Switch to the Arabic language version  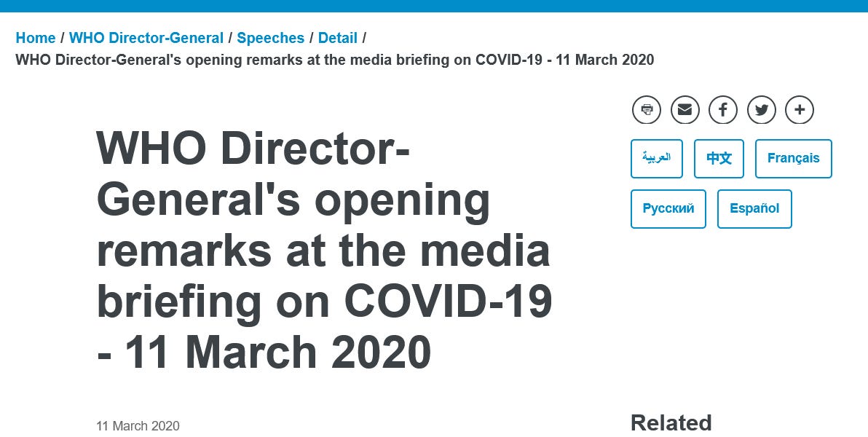coord(656,158)
